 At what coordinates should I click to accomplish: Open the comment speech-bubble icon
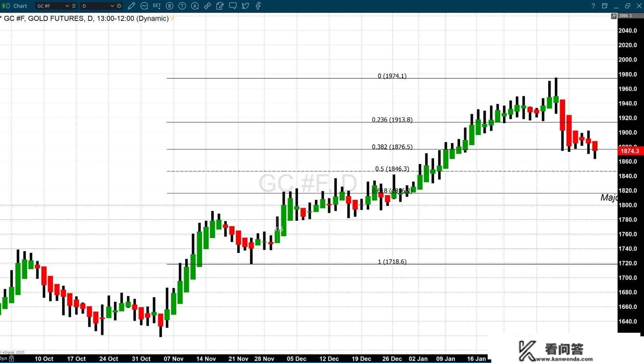pyautogui.click(x=233, y=6)
